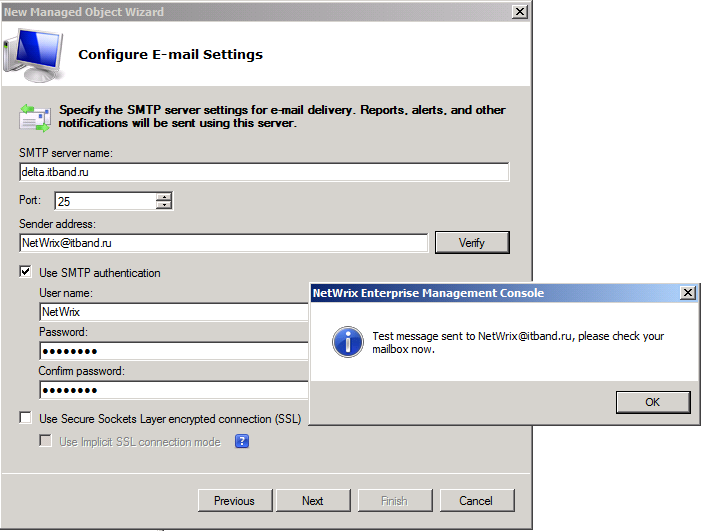Viewport: 702px width, 531px height.
Task: Click the disabled Finish button
Action: (x=395, y=501)
